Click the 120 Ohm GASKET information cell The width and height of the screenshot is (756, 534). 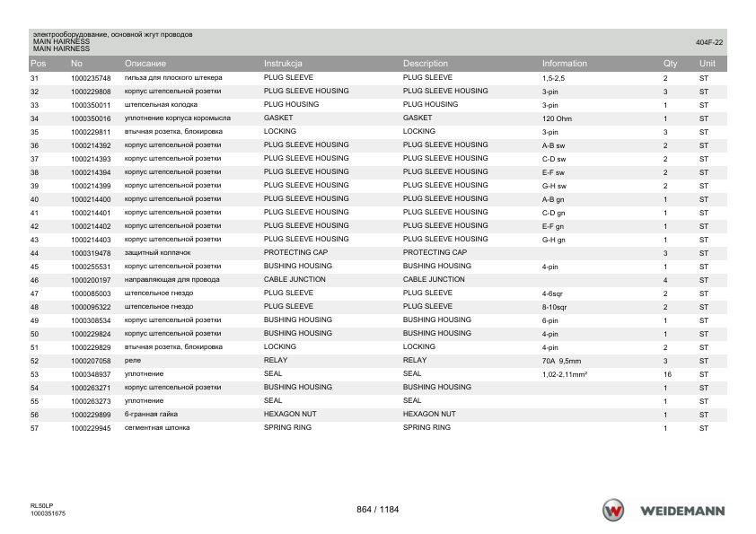[557, 118]
